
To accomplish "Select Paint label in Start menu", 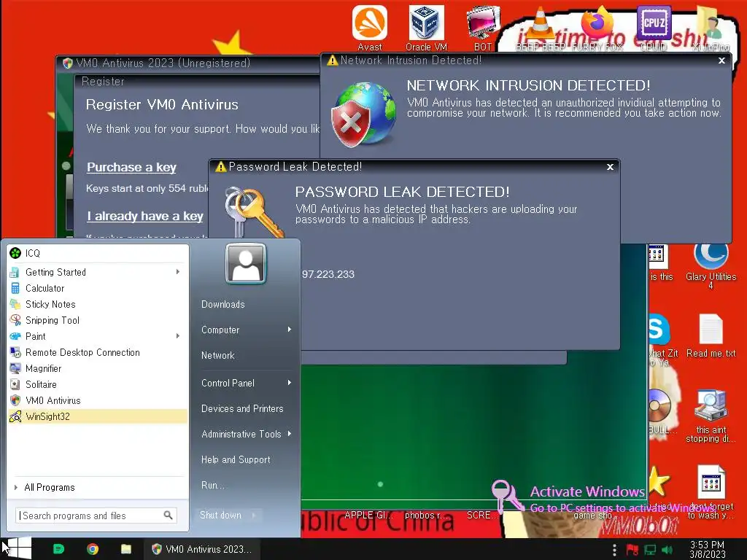I will point(36,336).
